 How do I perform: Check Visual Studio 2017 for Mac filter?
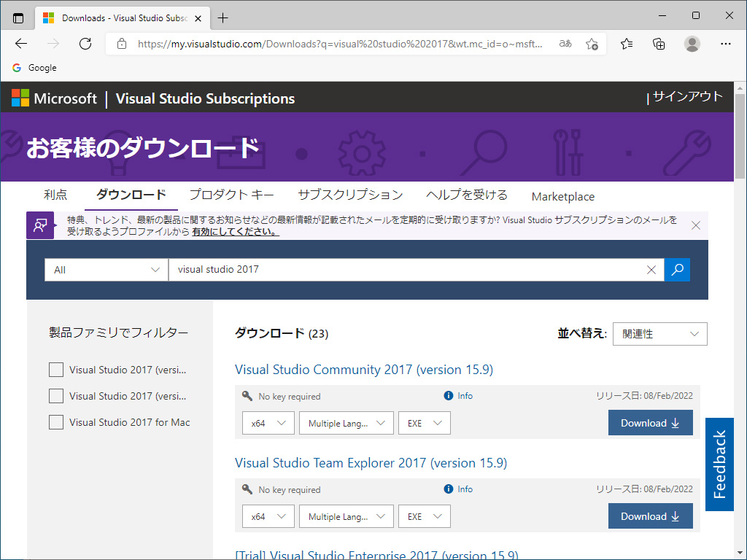click(56, 422)
